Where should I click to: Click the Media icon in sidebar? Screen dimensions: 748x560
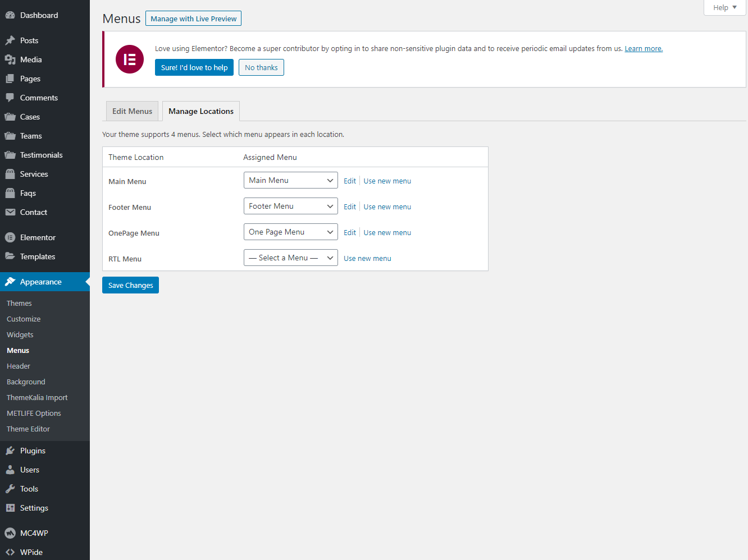click(x=10, y=59)
